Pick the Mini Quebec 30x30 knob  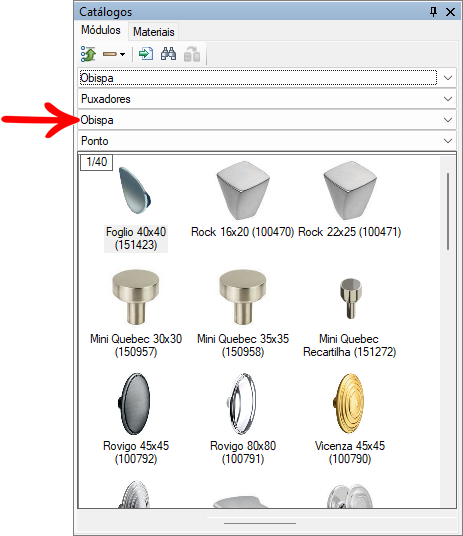[x=136, y=313]
